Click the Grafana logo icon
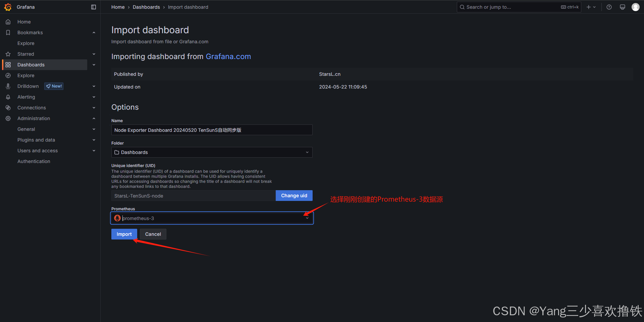 [x=8, y=7]
